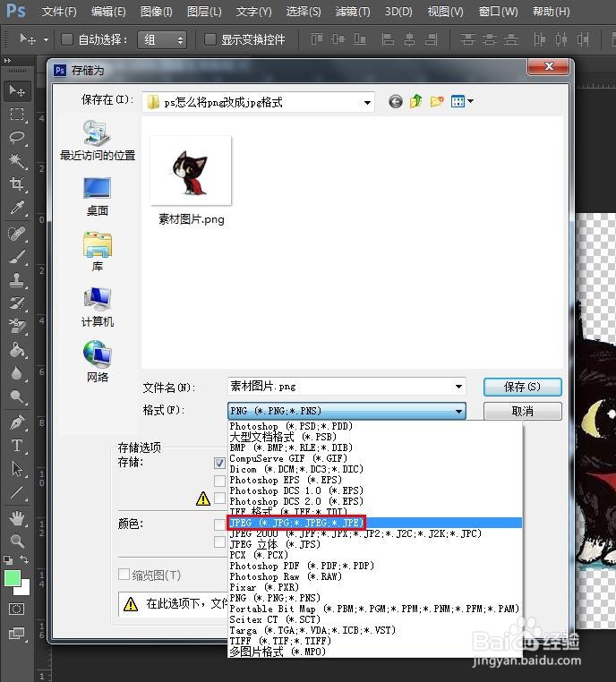The height and width of the screenshot is (682, 616).
Task: Select the Crop tool
Action: click(x=17, y=184)
